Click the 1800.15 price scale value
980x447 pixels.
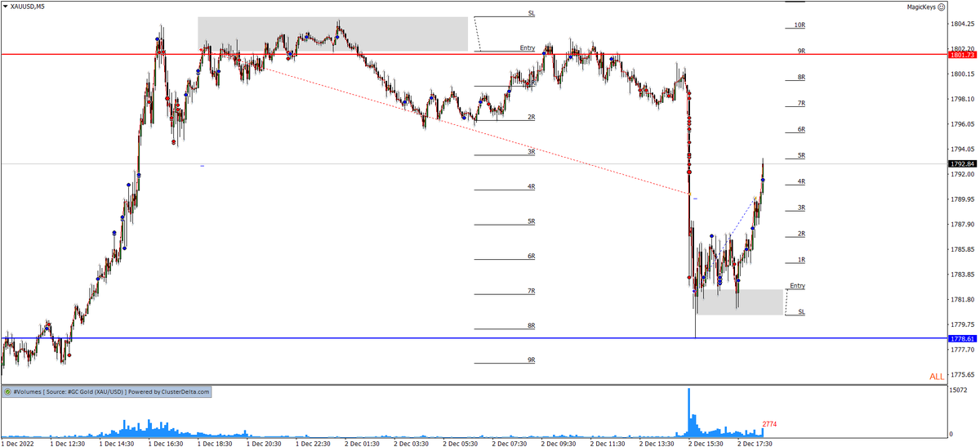(x=962, y=74)
